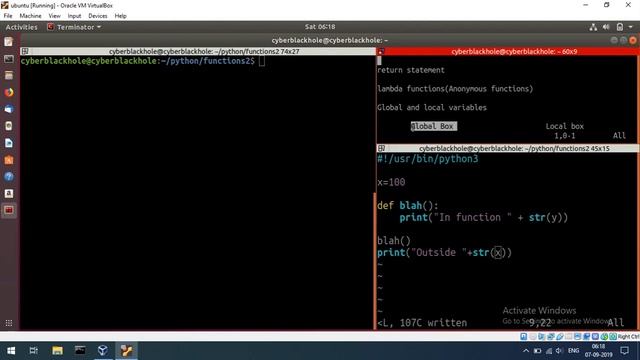The width and height of the screenshot is (640, 360).
Task: Launch the text editor from dock
Action: pyautogui.click(x=9, y=42)
